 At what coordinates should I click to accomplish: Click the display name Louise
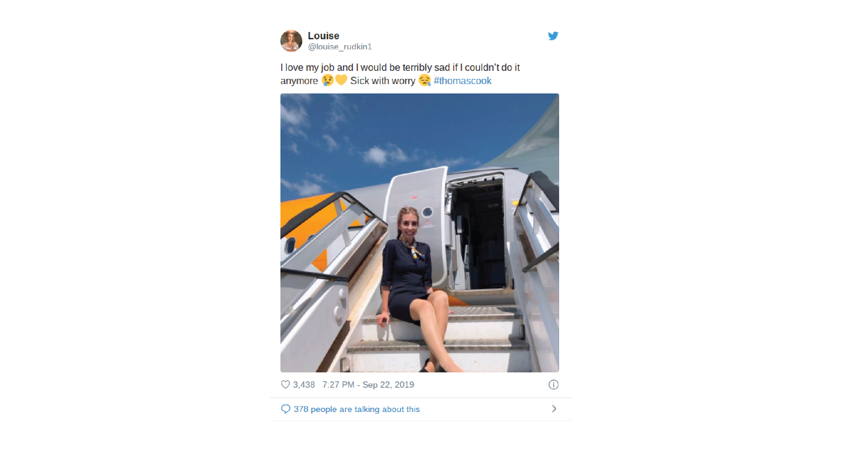coord(323,36)
